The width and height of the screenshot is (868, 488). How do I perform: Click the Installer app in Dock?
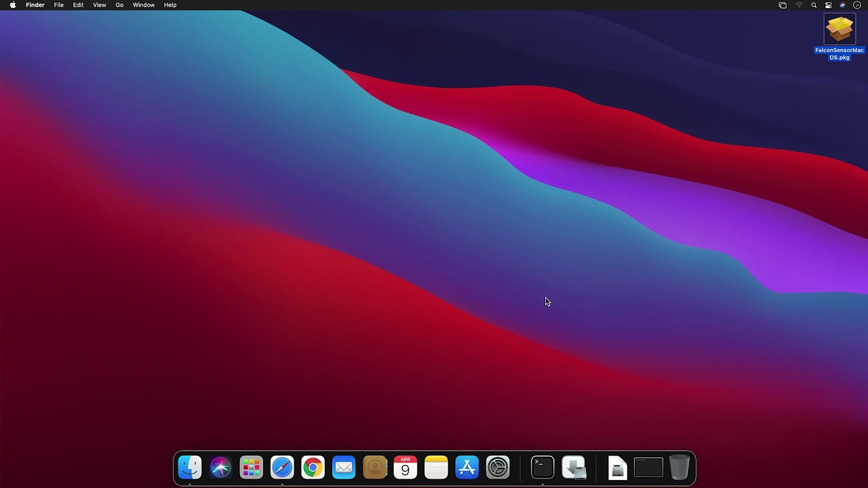click(x=574, y=468)
